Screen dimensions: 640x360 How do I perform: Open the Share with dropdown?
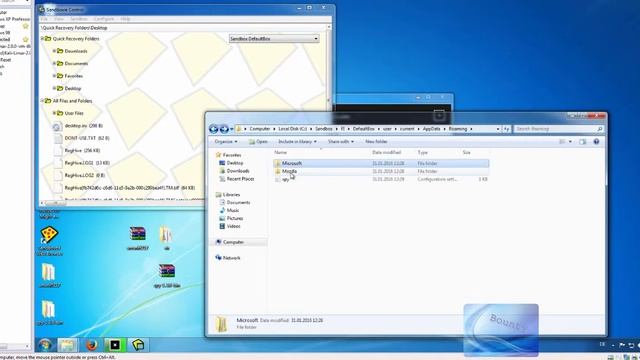(341, 142)
